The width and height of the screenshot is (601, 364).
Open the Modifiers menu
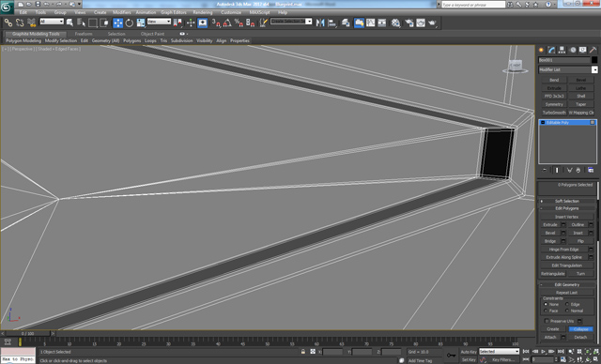[122, 12]
